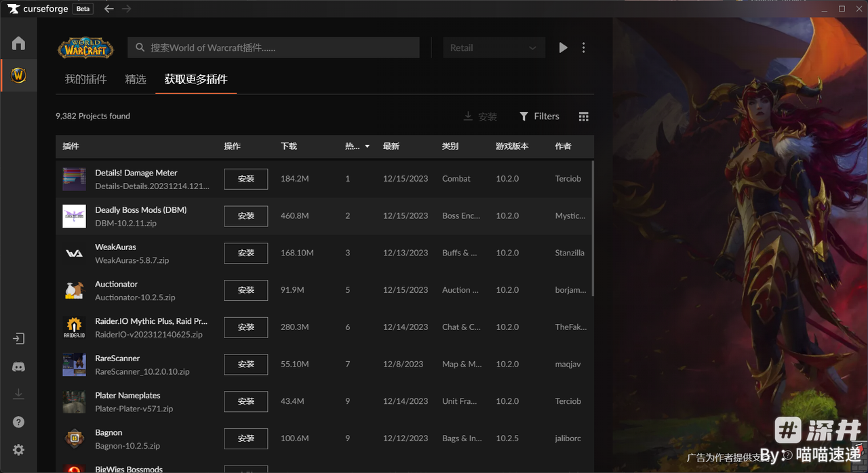The width and height of the screenshot is (868, 473).
Task: Install Details! Damage Meter
Action: coord(245,179)
